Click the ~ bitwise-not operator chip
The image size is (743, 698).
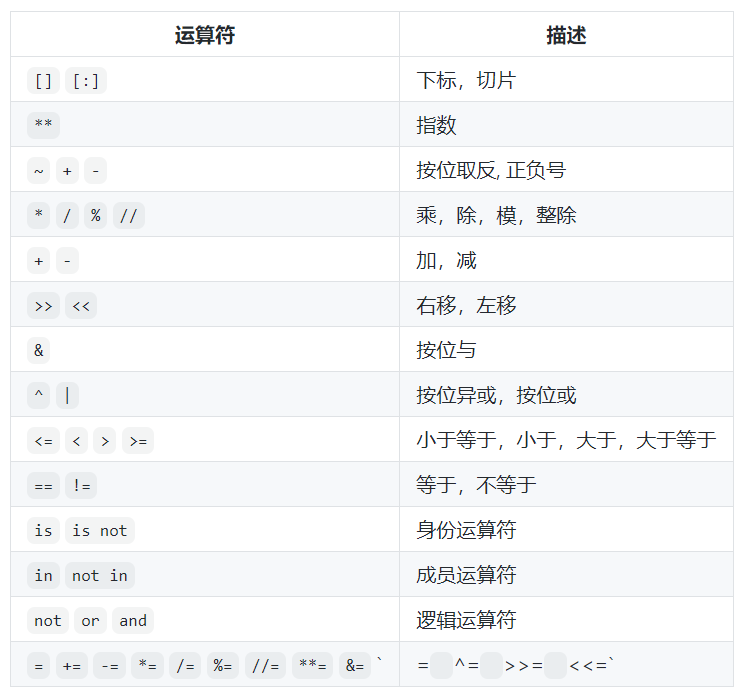[39, 171]
